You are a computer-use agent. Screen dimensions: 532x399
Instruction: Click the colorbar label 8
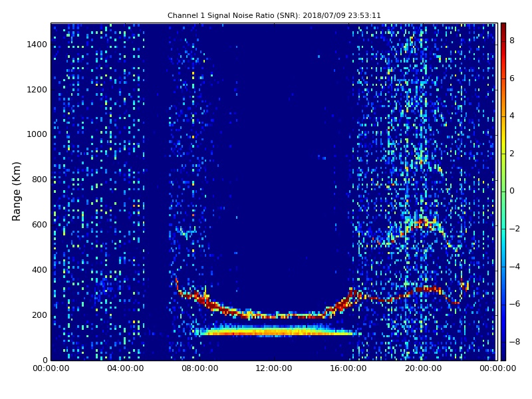[x=512, y=41]
